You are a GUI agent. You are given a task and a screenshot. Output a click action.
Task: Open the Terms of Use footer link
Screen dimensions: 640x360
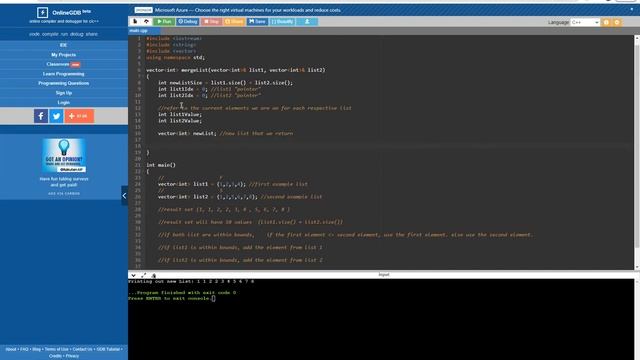pyautogui.click(x=56, y=349)
